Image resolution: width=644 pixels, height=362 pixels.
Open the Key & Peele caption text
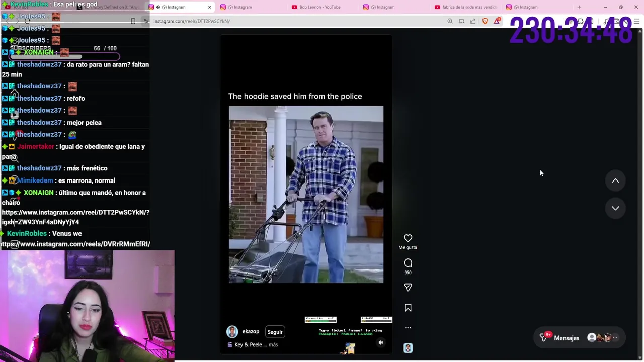(x=248, y=345)
